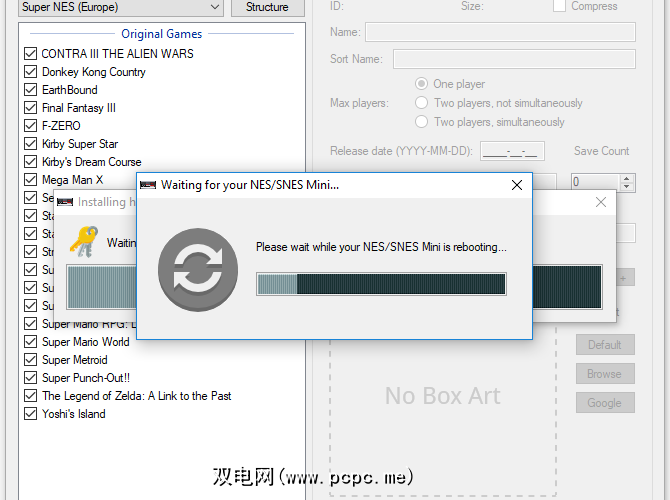This screenshot has height=500, width=670.
Task: Toggle the F-ZERO checkbox
Action: (30, 125)
